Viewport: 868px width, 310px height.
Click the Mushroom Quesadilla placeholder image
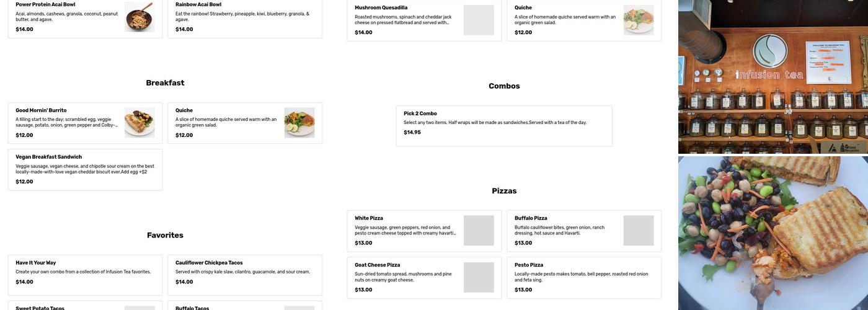pyautogui.click(x=479, y=20)
